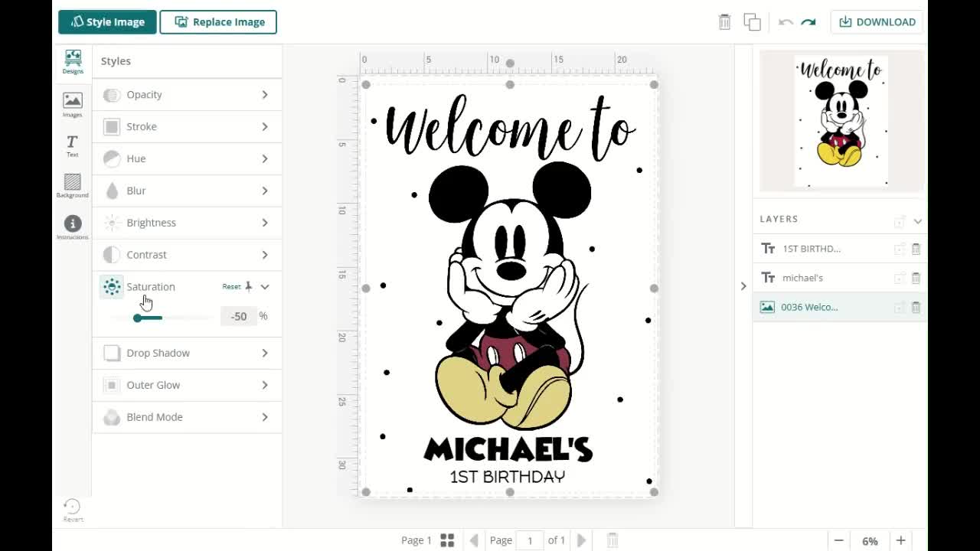Duplicate the 1ST BIRTHD... layer

[900, 249]
